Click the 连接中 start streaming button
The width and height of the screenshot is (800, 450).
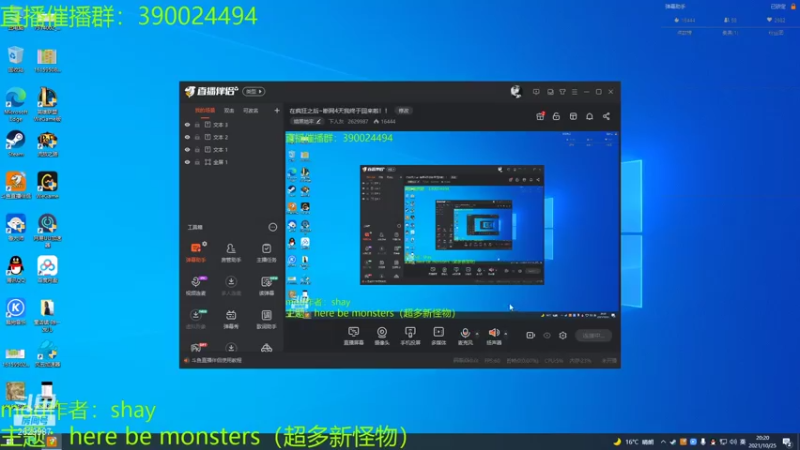click(593, 335)
